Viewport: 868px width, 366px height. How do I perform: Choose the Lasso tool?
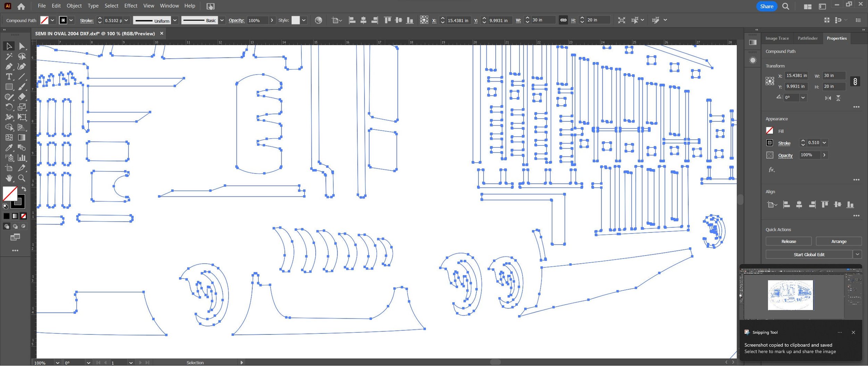(22, 56)
